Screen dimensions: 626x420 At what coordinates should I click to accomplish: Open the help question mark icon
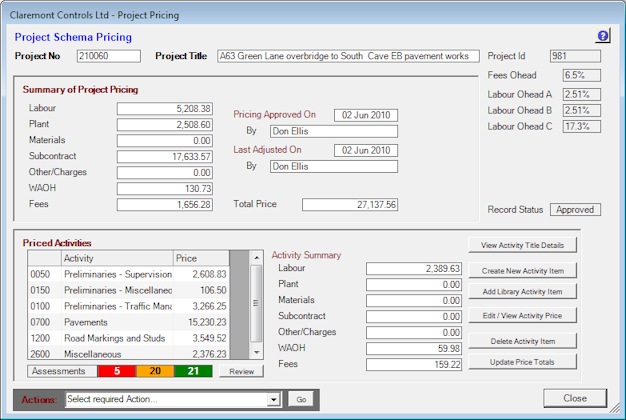[x=602, y=36]
